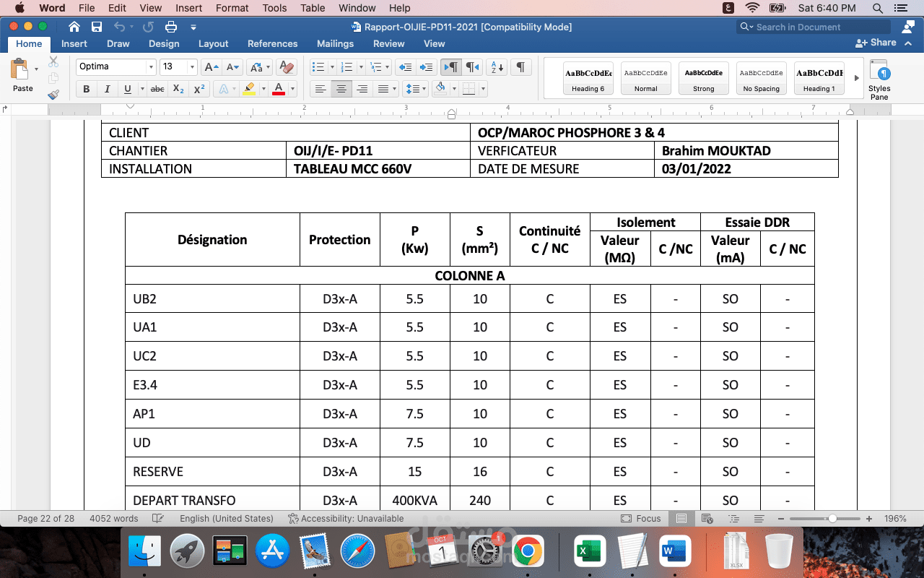Zoom in with the plus button in the status bar

click(x=869, y=519)
